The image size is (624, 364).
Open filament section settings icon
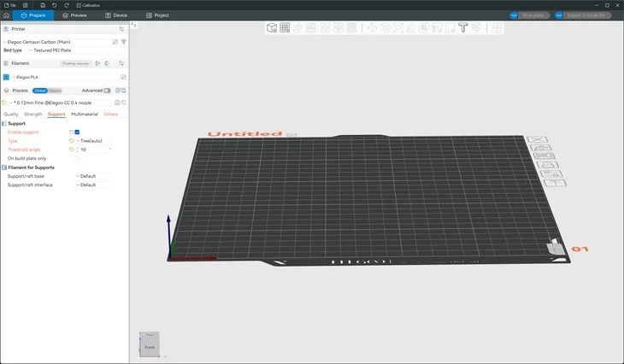coord(121,63)
